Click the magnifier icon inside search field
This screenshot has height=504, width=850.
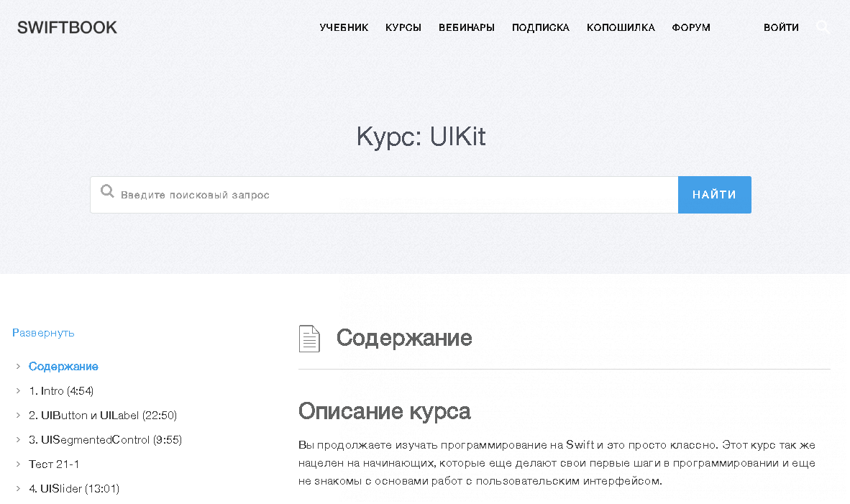tap(107, 192)
